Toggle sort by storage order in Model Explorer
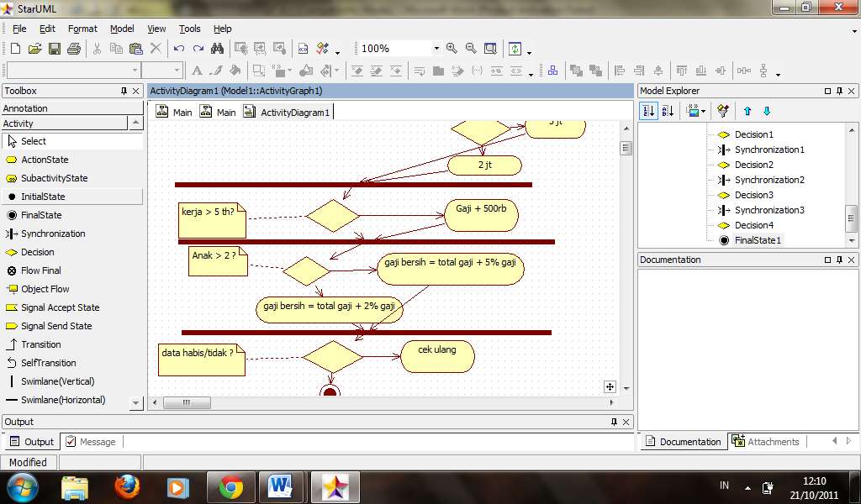 [648, 112]
